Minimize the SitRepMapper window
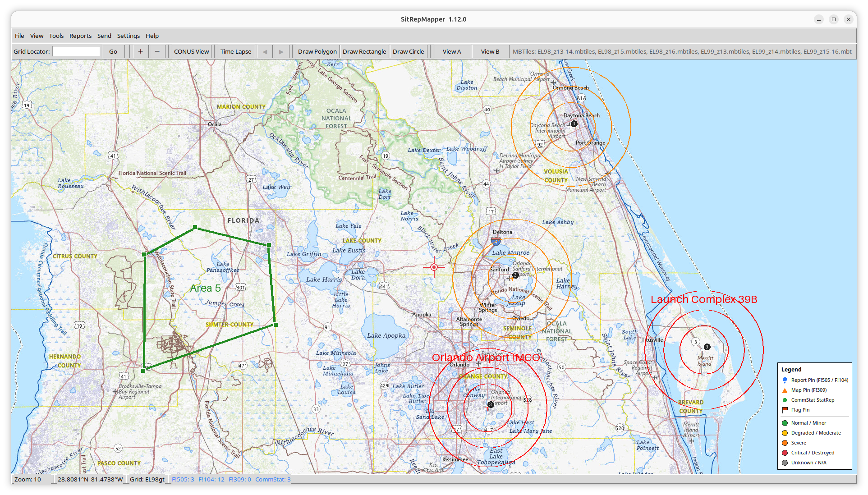 pos(819,19)
